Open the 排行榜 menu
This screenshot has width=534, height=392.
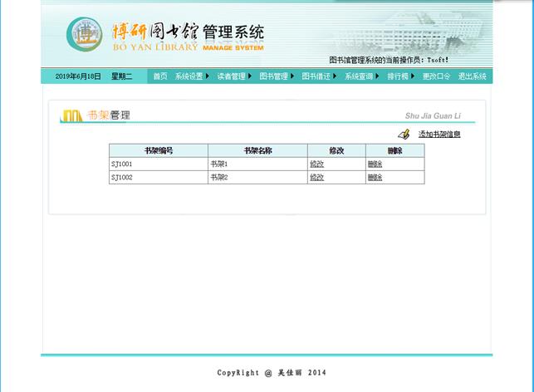click(x=399, y=76)
